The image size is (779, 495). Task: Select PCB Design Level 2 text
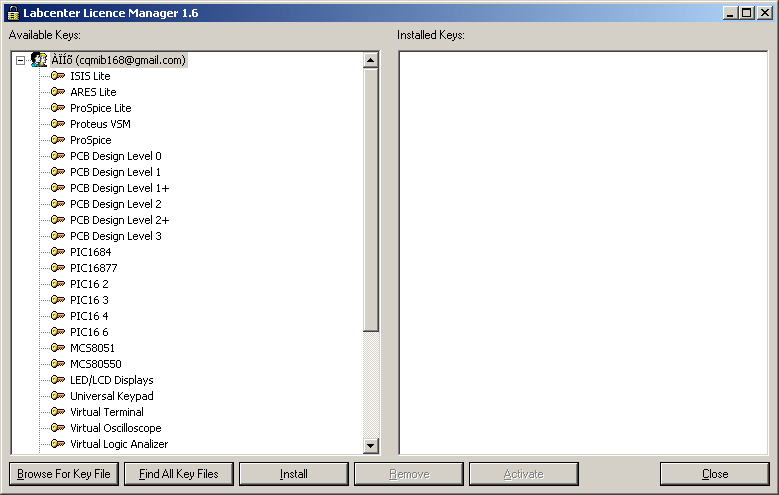coord(116,204)
